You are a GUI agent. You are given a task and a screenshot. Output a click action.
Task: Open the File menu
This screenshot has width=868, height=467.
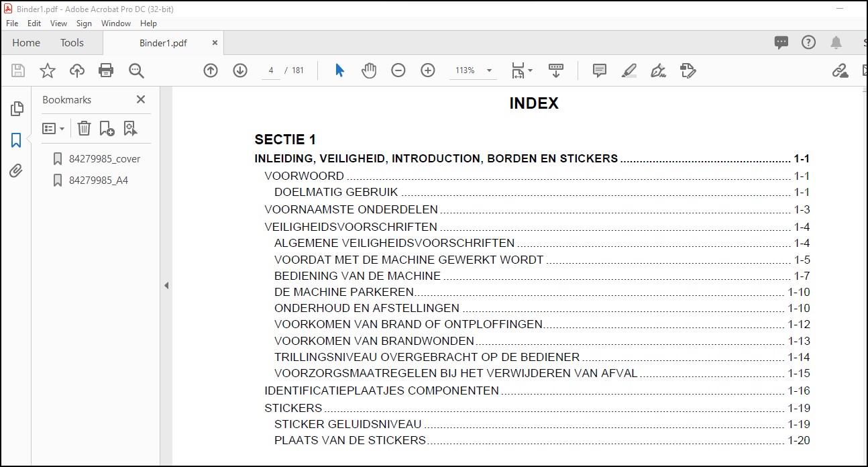click(x=12, y=23)
